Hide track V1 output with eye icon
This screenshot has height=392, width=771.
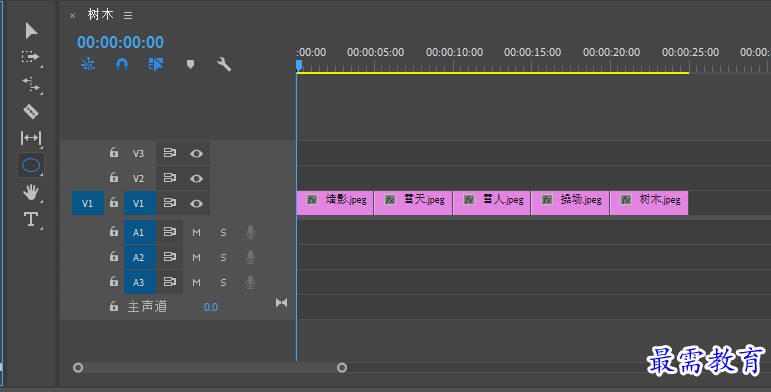196,203
